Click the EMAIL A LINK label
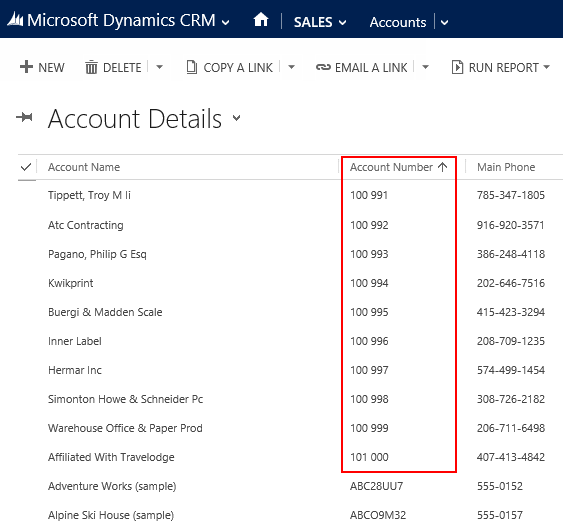 371,68
